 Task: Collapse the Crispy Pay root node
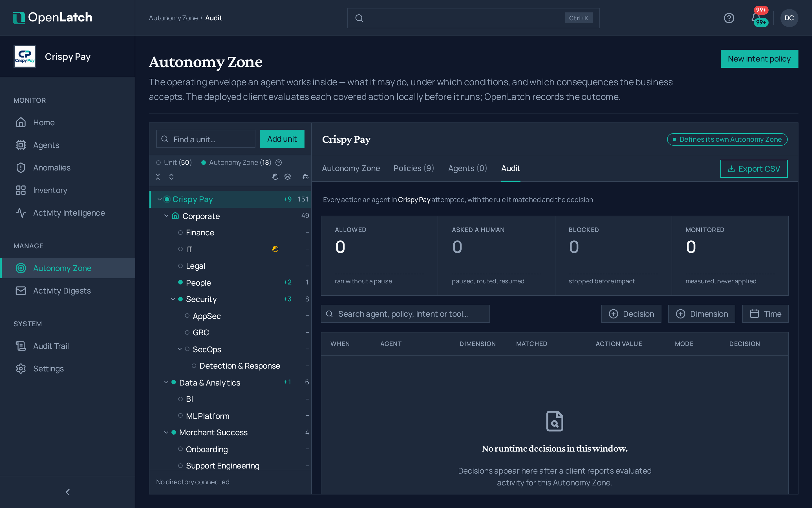pos(159,199)
